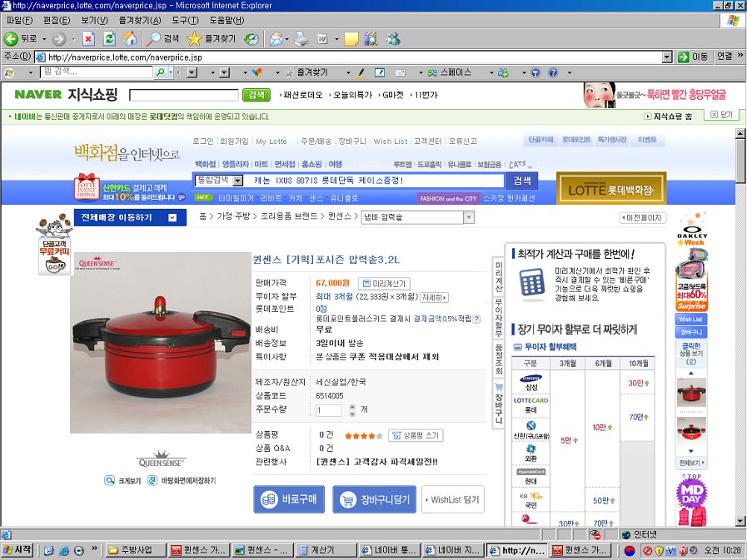The height and width of the screenshot is (560, 747).
Task: Click the blue help question icon in the toolbar
Action: click(553, 72)
